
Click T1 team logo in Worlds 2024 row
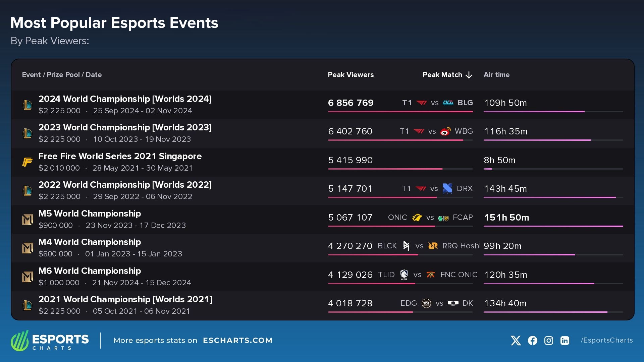click(x=422, y=103)
